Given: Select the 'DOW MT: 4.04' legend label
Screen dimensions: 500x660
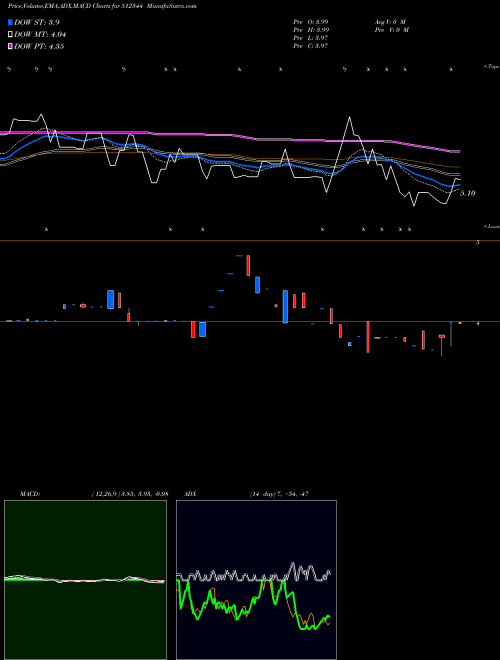Looking at the screenshot, I should point(40,35).
